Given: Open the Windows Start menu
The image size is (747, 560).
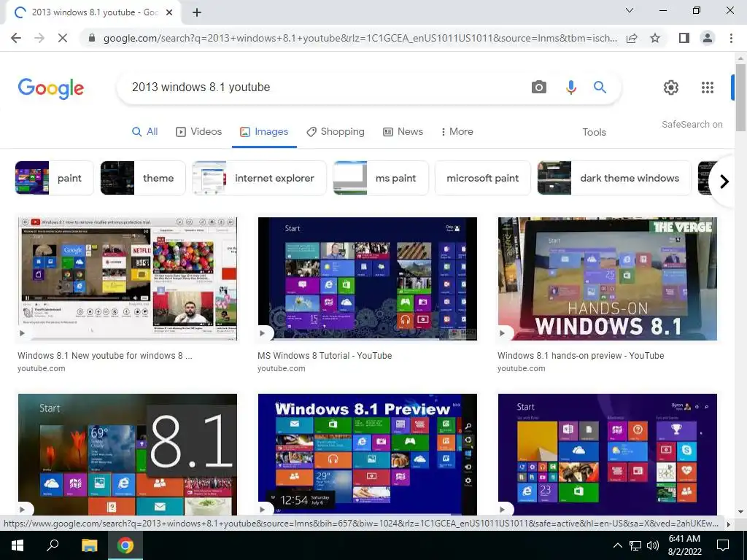Looking at the screenshot, I should (18, 545).
